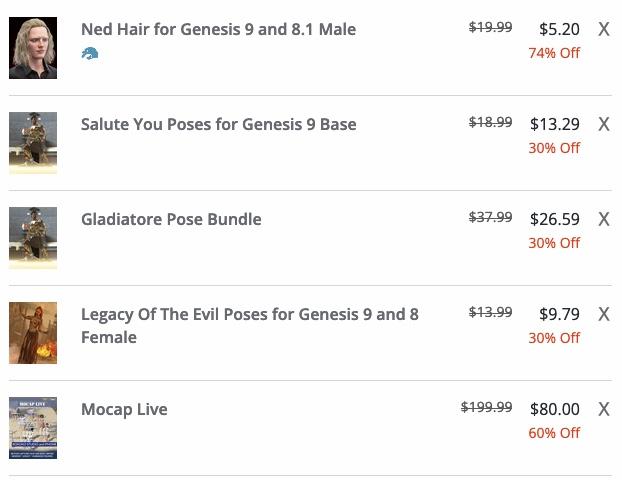This screenshot has height=480, width=622.
Task: Remove Salute You Poses with X button
Action: pos(604,125)
